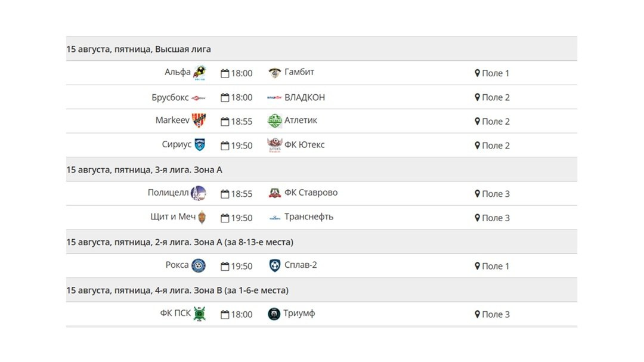Open the Транснефть team link
Screen dimensions: 644x362
coord(309,217)
